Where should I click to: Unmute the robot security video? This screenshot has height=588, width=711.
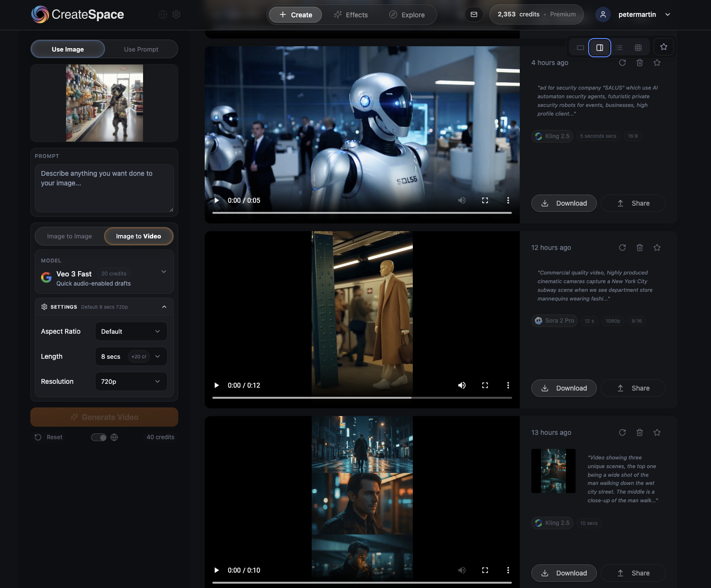pyautogui.click(x=462, y=200)
